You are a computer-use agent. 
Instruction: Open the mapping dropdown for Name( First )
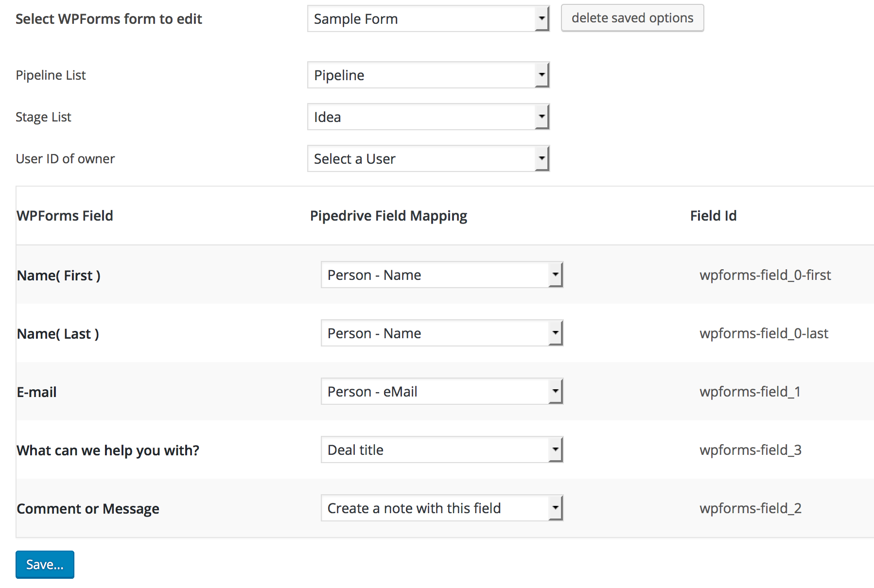tap(441, 275)
